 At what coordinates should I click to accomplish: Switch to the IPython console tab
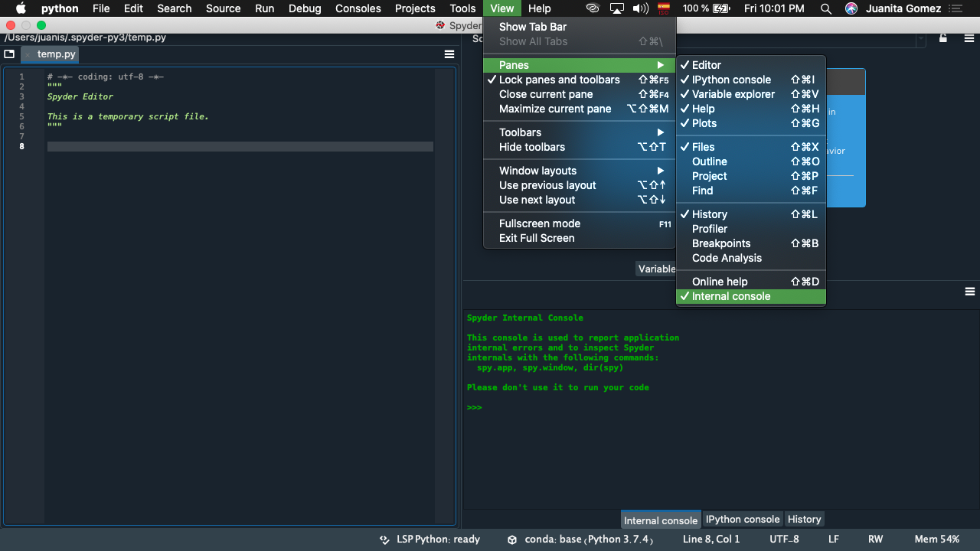tap(743, 519)
